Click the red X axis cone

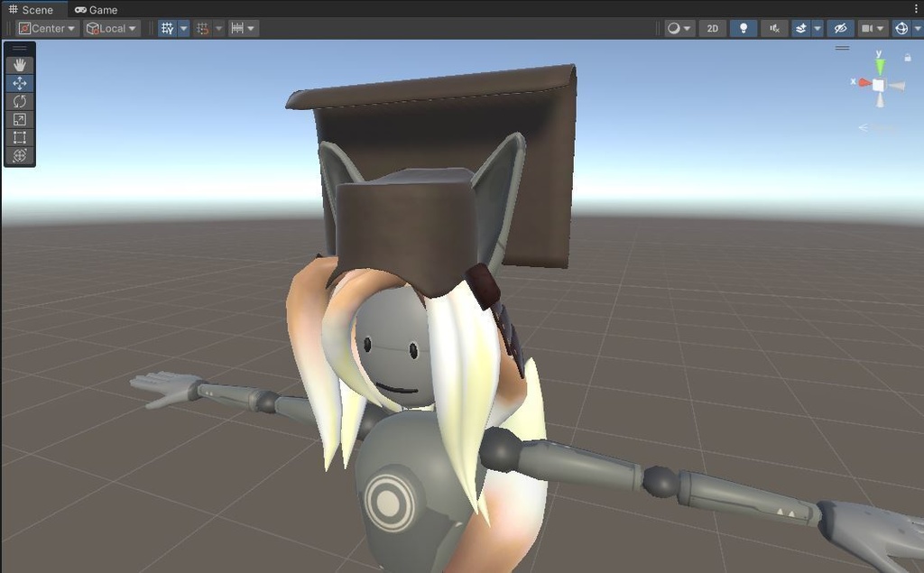(x=864, y=83)
